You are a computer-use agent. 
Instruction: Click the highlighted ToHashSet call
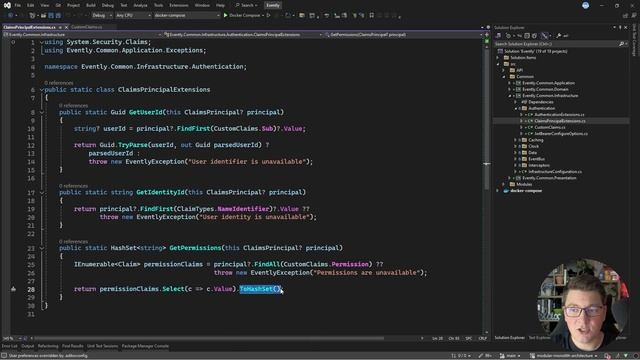260,289
